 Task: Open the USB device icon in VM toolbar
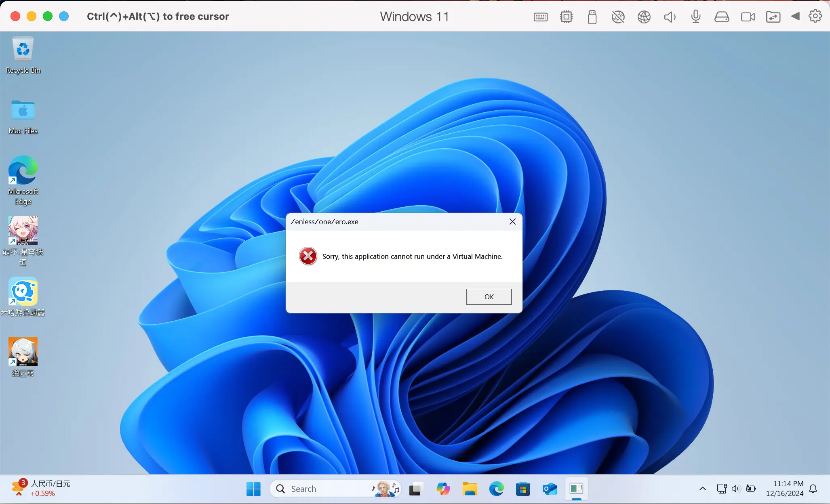pos(592,17)
